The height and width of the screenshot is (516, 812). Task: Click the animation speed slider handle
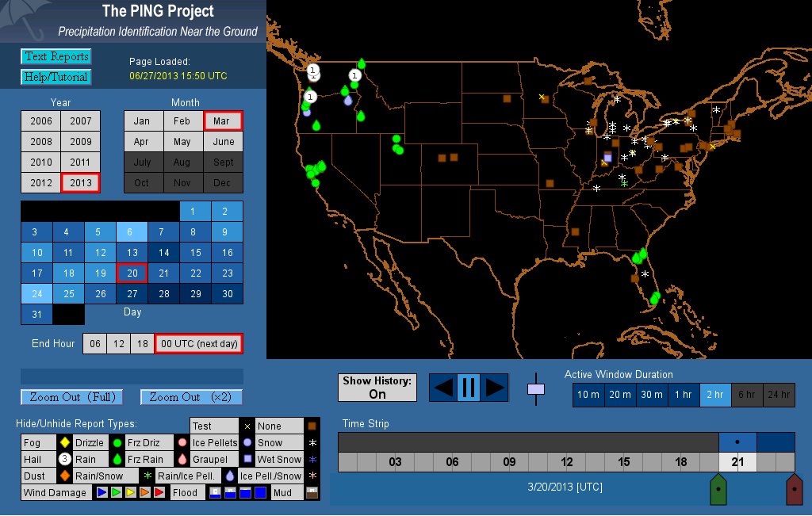point(537,389)
